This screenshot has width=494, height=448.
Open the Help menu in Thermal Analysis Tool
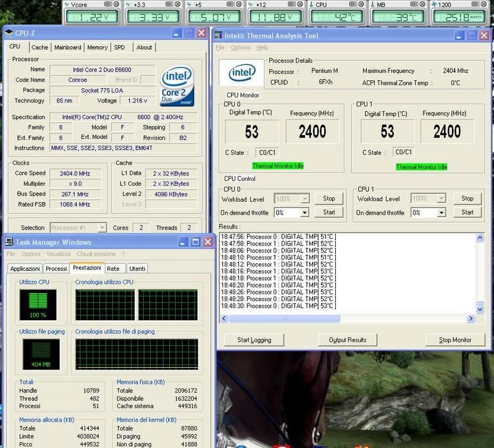262,48
